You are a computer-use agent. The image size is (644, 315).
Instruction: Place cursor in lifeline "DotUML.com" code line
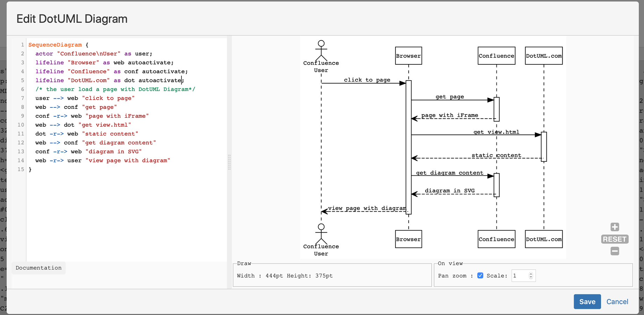click(x=110, y=80)
